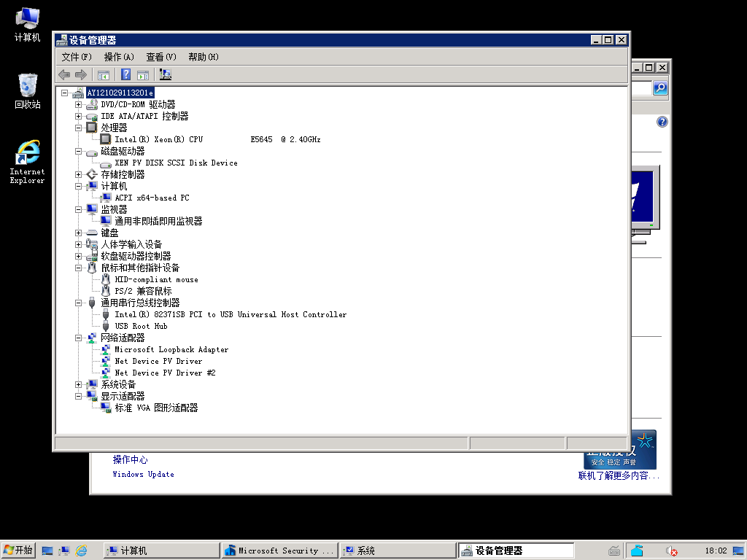This screenshot has height=560, width=747.
Task: Select the 鼠标和其他指针设备 mouse icon
Action: 91,268
